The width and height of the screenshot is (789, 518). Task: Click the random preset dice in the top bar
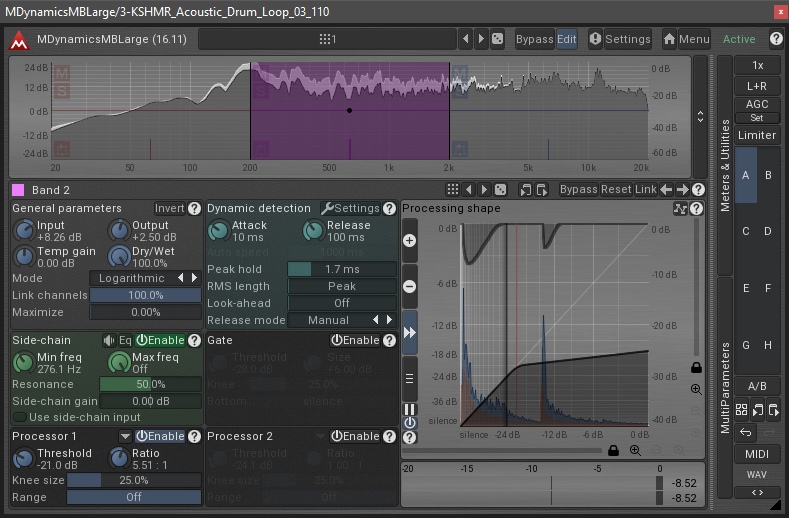click(497, 39)
